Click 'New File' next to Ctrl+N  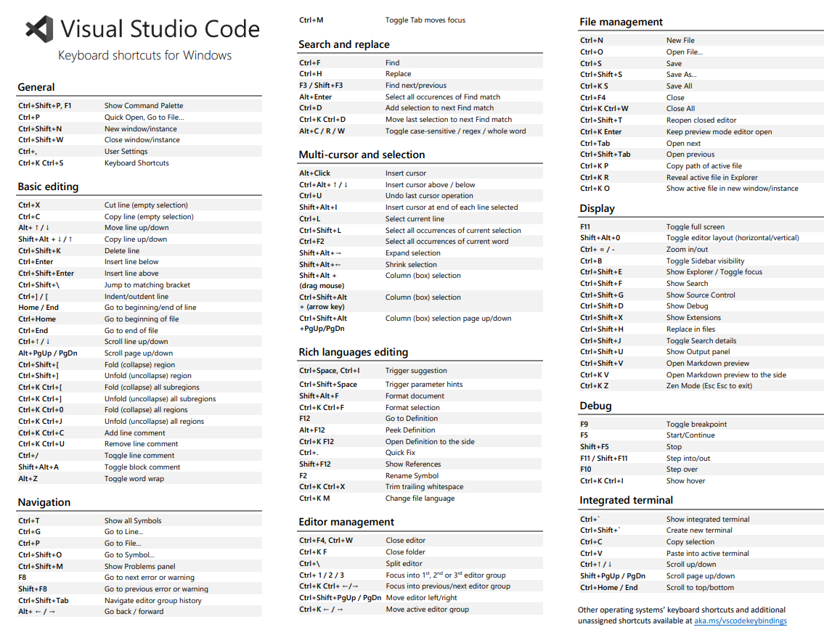tap(680, 40)
